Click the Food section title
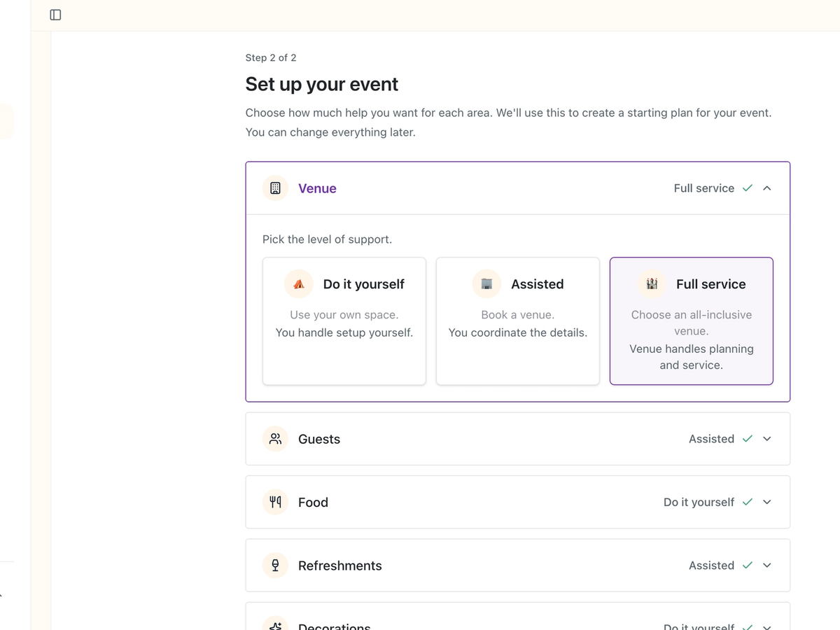 (x=313, y=502)
